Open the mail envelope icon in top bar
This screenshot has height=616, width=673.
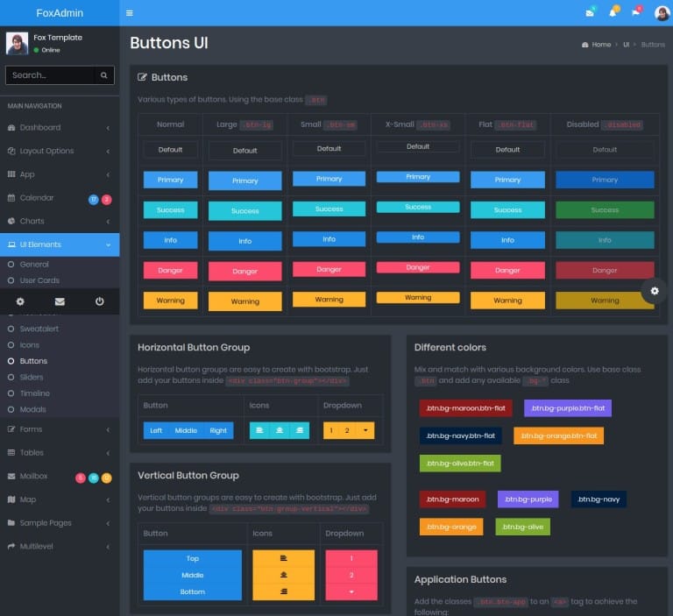tap(590, 13)
